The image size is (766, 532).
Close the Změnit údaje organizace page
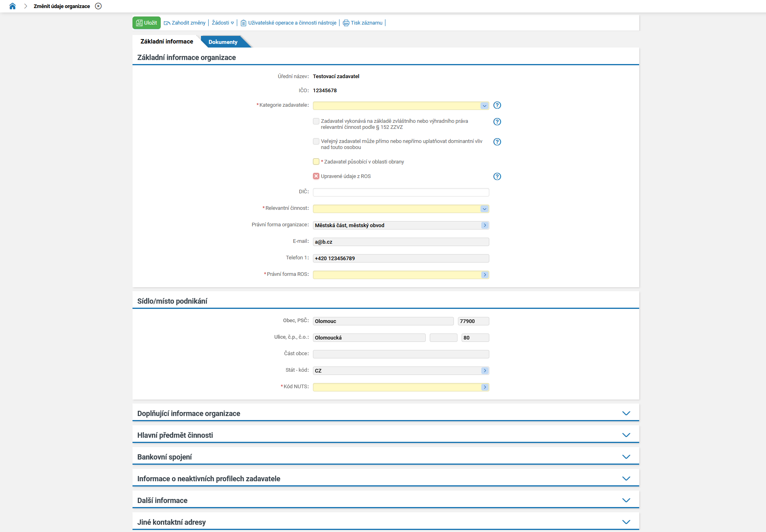click(98, 6)
